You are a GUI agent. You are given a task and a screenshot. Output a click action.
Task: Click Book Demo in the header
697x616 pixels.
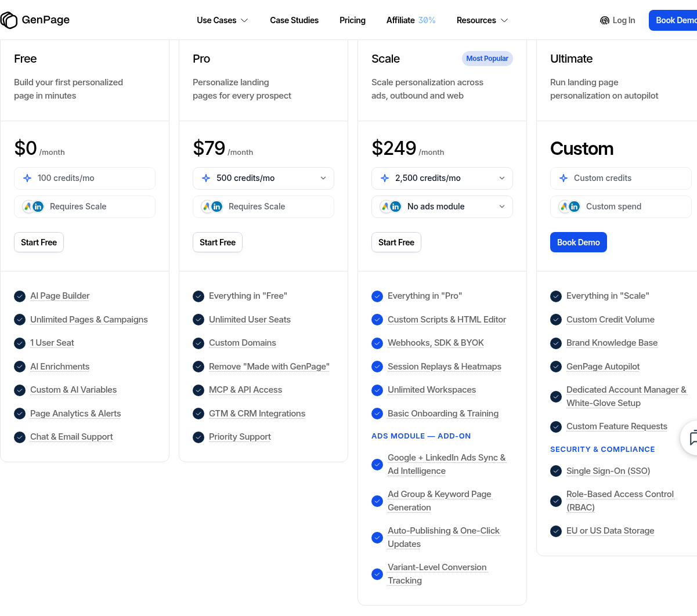click(x=673, y=20)
